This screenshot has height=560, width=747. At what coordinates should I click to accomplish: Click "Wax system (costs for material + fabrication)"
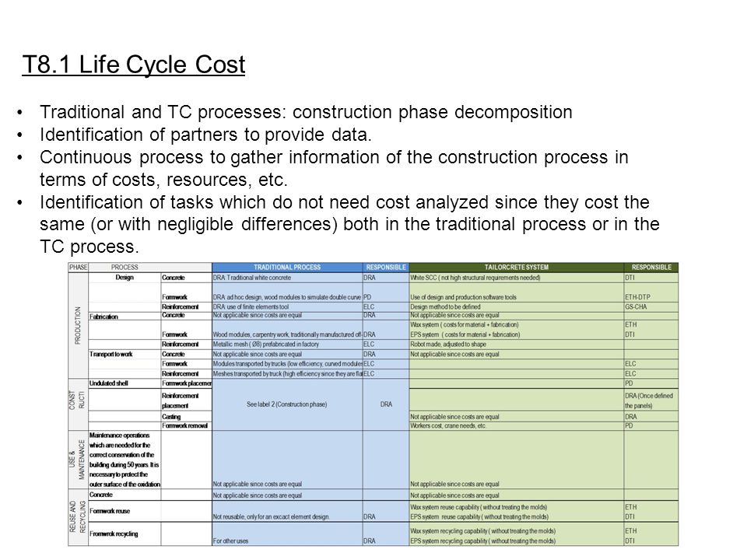tap(465, 325)
